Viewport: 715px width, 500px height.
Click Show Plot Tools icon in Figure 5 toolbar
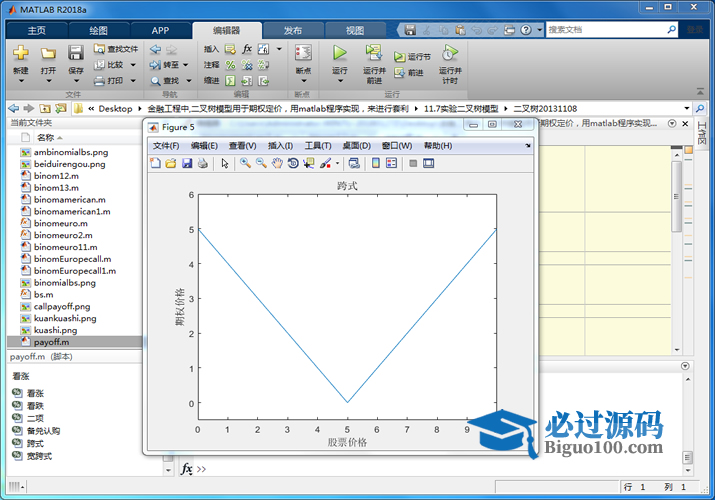(x=429, y=163)
